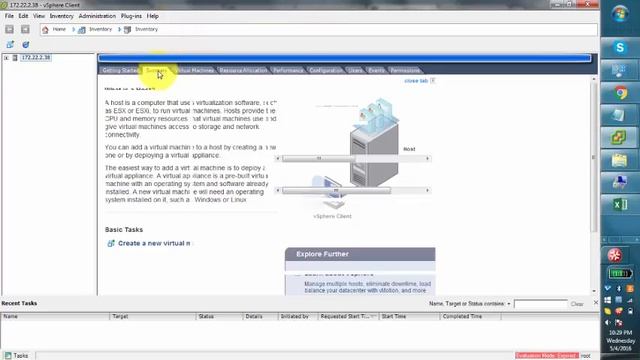The image size is (640, 360).
Task: Sort tasks by Completed Time column
Action: pos(471,316)
